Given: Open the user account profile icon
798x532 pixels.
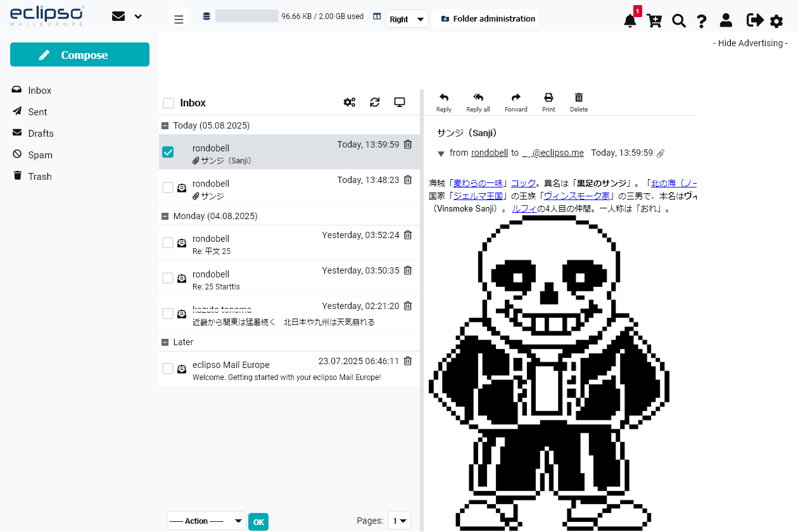Looking at the screenshot, I should point(726,20).
